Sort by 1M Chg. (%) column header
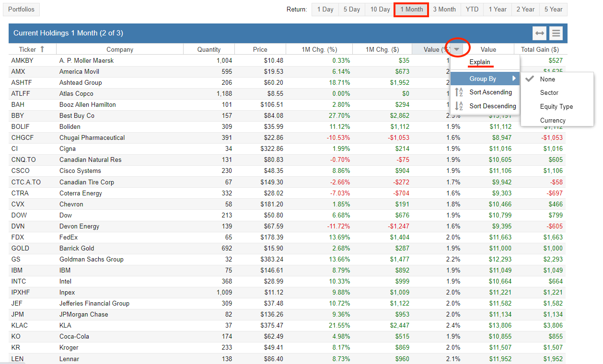Image resolution: width=603 pixels, height=364 pixels. click(319, 49)
